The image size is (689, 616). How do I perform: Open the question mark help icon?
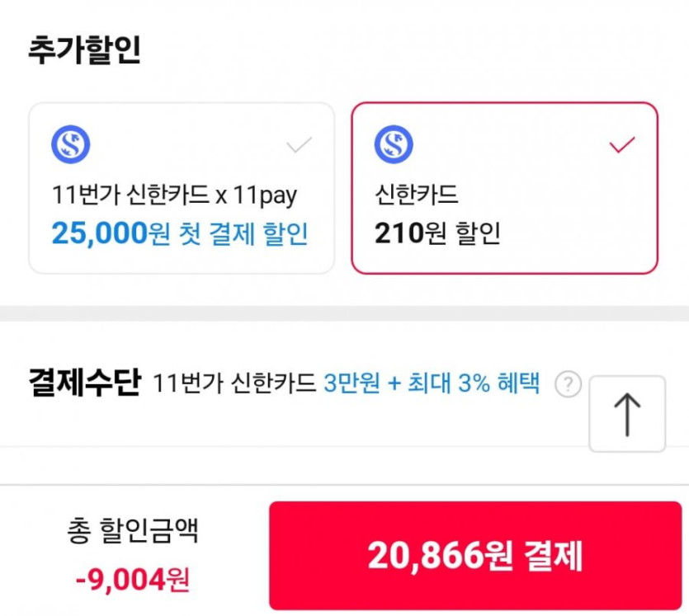(x=568, y=384)
